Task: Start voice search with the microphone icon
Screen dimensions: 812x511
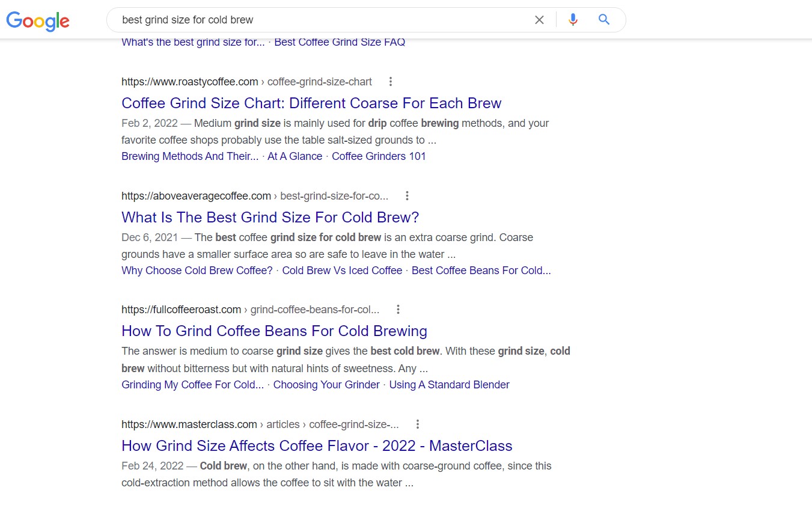Action: point(573,20)
